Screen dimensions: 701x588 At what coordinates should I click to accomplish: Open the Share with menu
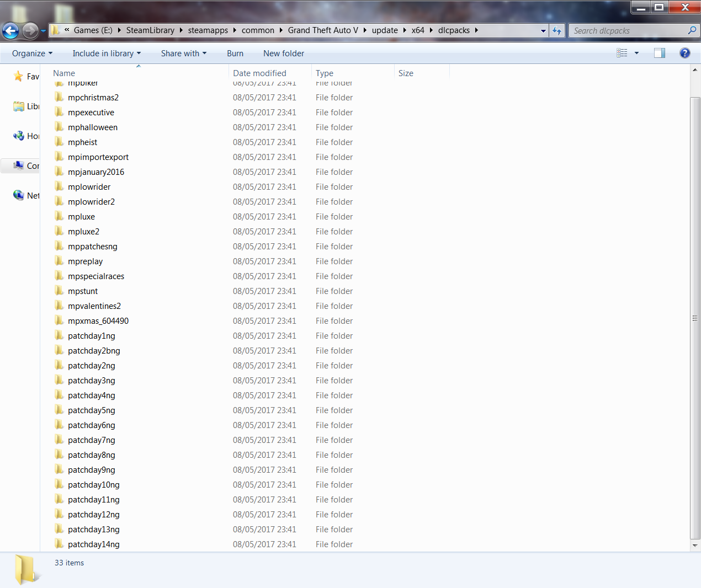184,54
